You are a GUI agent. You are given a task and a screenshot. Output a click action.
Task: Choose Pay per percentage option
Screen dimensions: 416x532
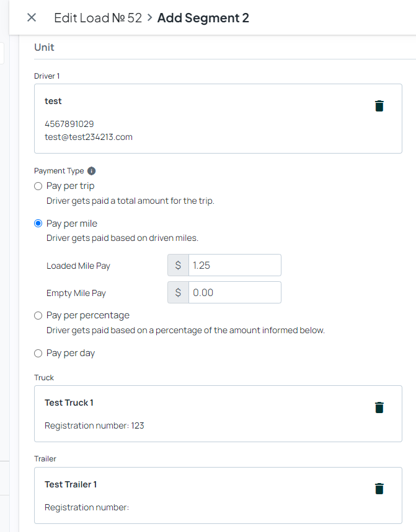(38, 315)
